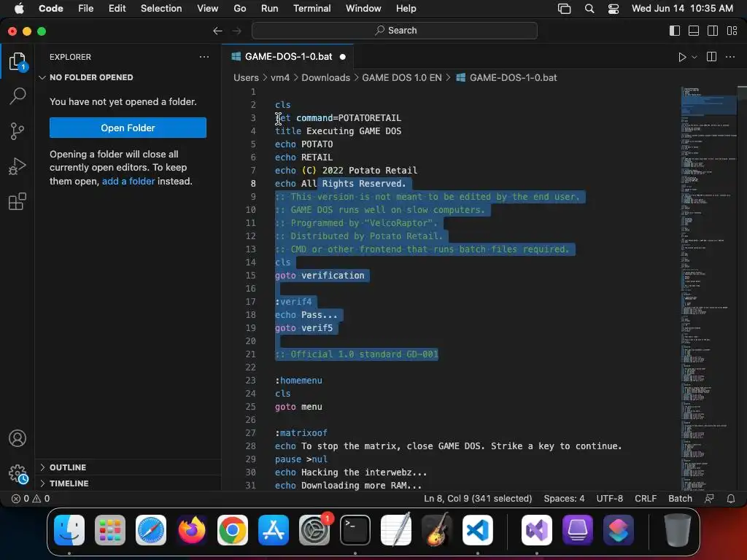
Task: Click the vertical scrollbar thumb
Action: click(742, 93)
